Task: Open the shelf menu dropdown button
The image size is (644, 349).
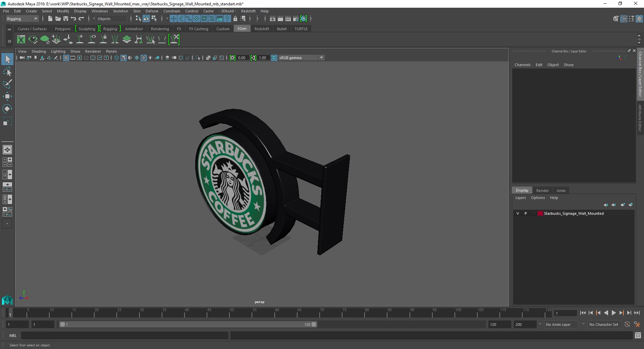Action: click(9, 29)
